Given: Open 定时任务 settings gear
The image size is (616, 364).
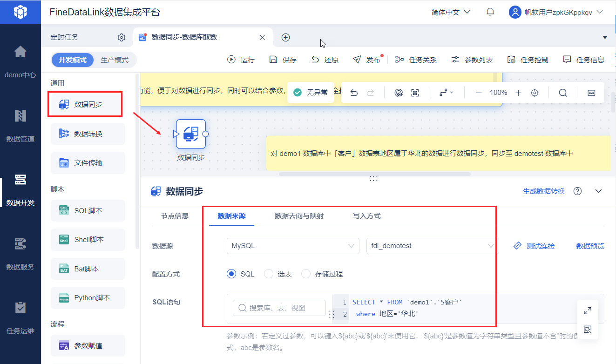Looking at the screenshot, I should click(x=122, y=37).
